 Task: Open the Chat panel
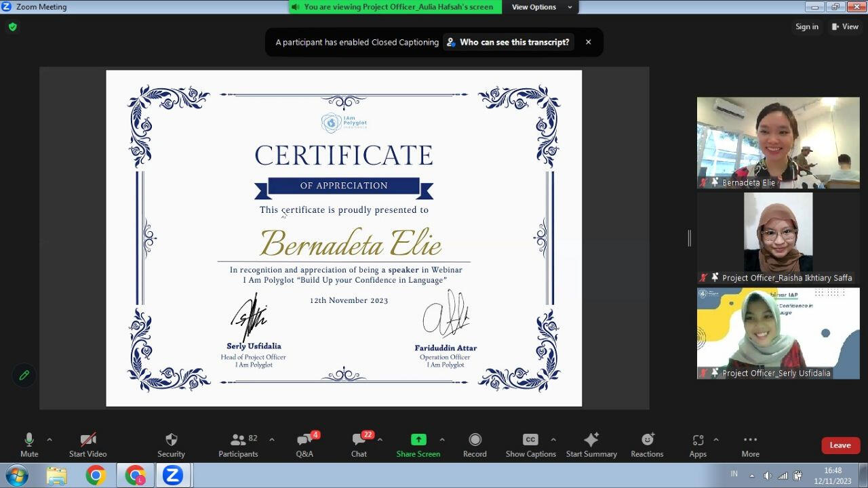pyautogui.click(x=359, y=445)
